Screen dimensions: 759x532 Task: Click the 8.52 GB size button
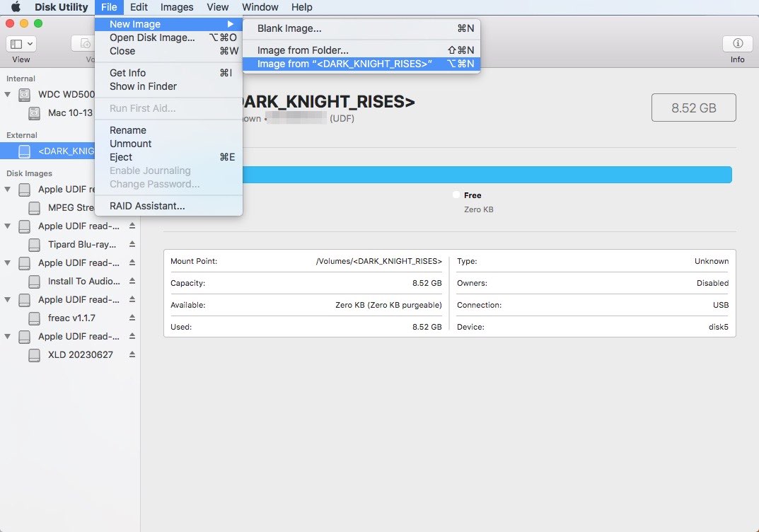(x=693, y=108)
